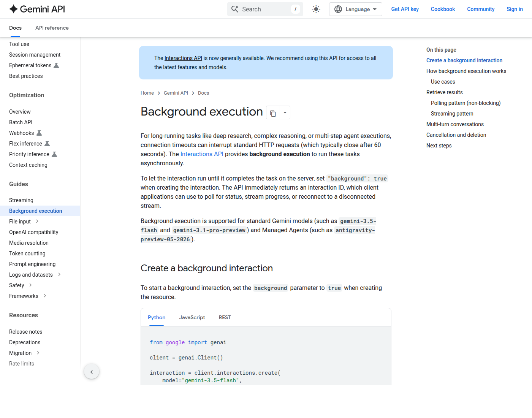532x418 pixels.
Task: Open Media resolution in sidebar
Action: click(28, 243)
